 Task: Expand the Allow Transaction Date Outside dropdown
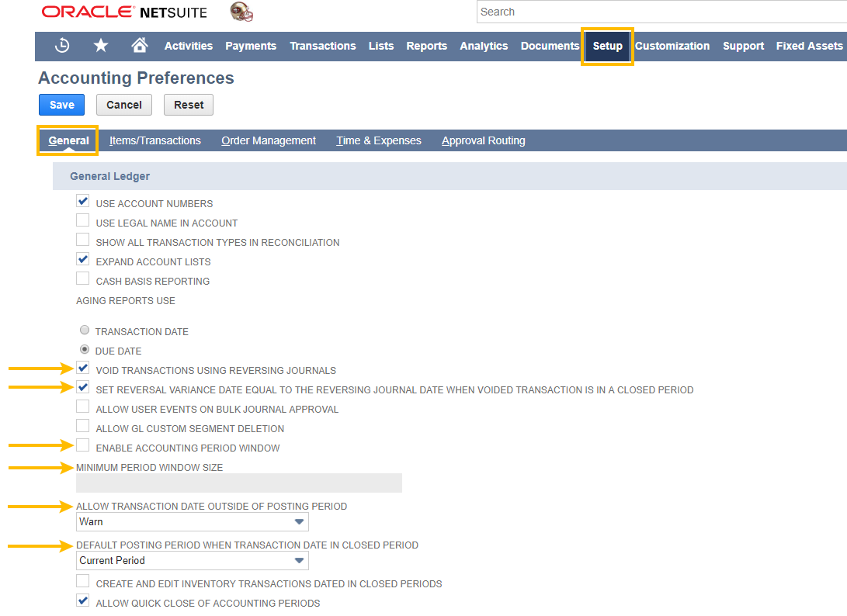point(193,522)
